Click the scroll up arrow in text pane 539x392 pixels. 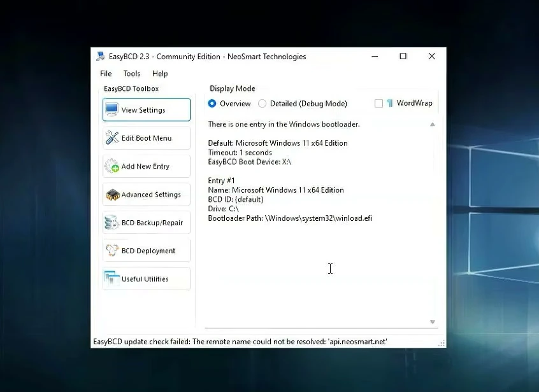(433, 124)
